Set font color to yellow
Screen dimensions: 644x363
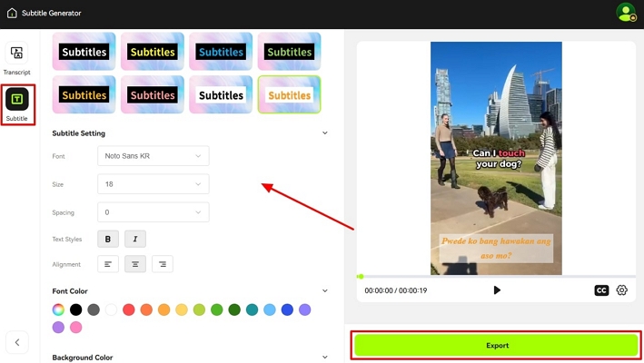182,309
